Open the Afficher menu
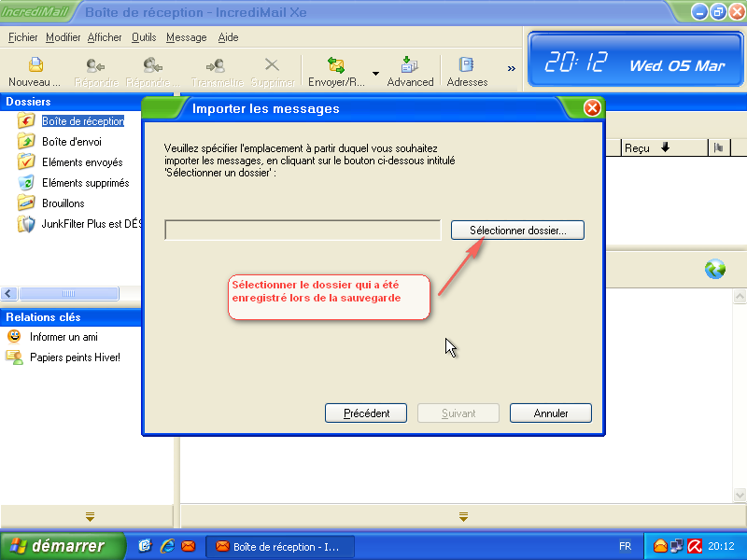 pos(105,37)
